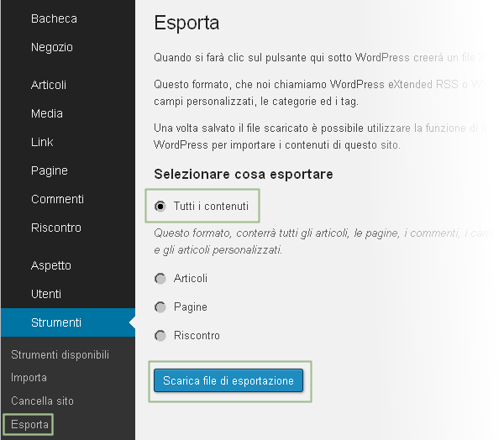Choose the Articoli export radio option
Viewport: 504px width, 440px height.
click(160, 279)
